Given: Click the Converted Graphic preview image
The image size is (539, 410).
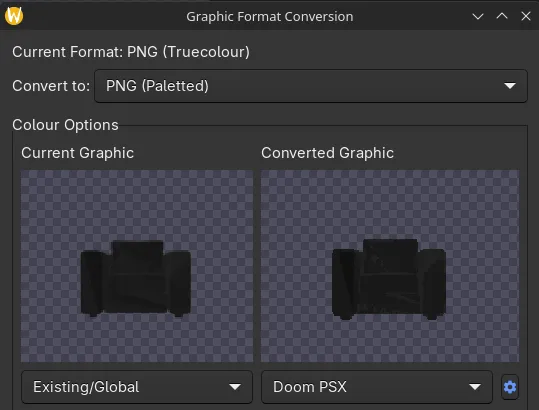Looking at the screenshot, I should coord(390,266).
